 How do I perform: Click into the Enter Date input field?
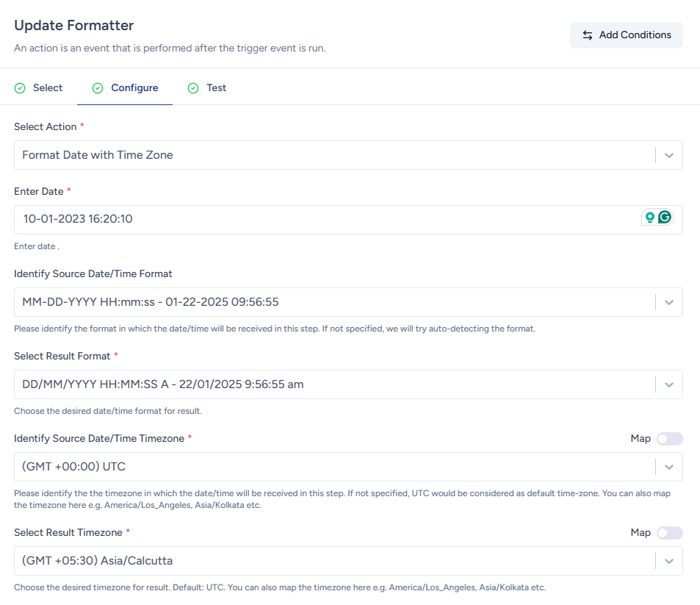[x=323, y=219]
